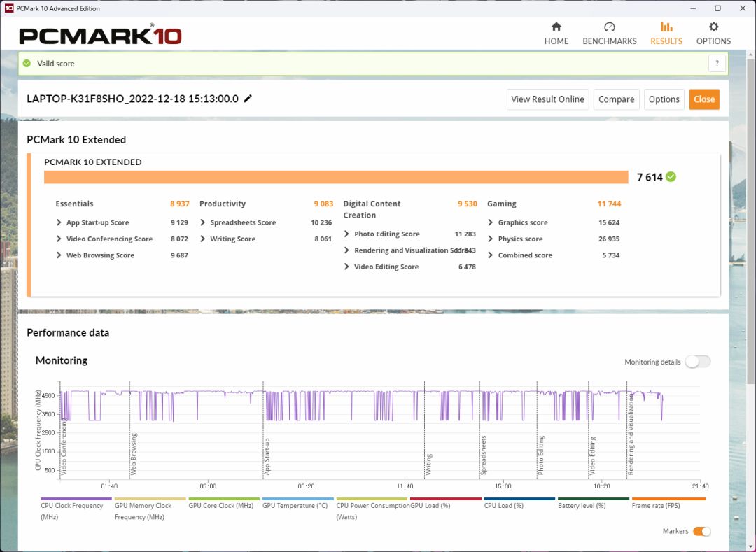Turn off the Markers toggle
756x552 pixels.
(x=701, y=531)
